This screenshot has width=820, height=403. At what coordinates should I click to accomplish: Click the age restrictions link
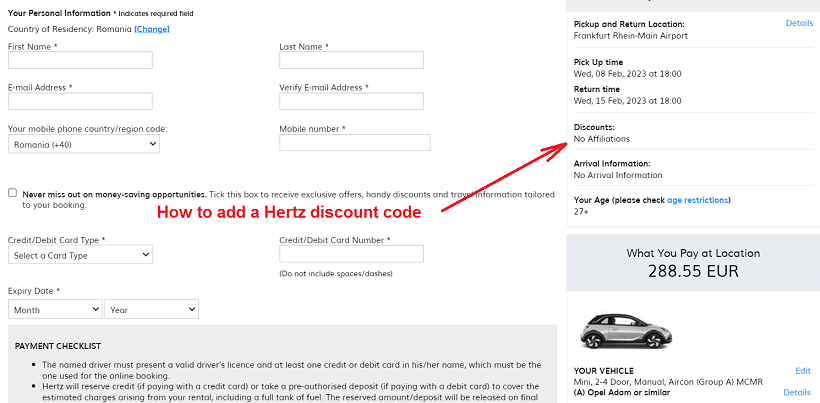pos(697,200)
